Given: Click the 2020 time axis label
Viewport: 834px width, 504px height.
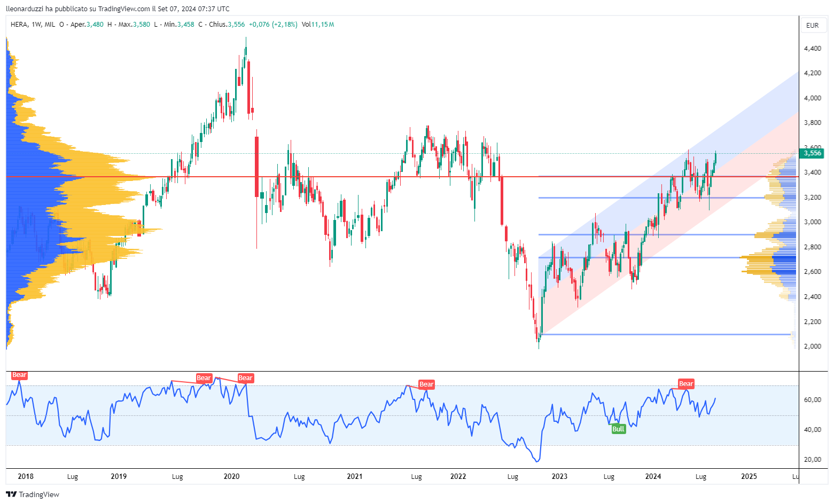Looking at the screenshot, I should pyautogui.click(x=231, y=476).
